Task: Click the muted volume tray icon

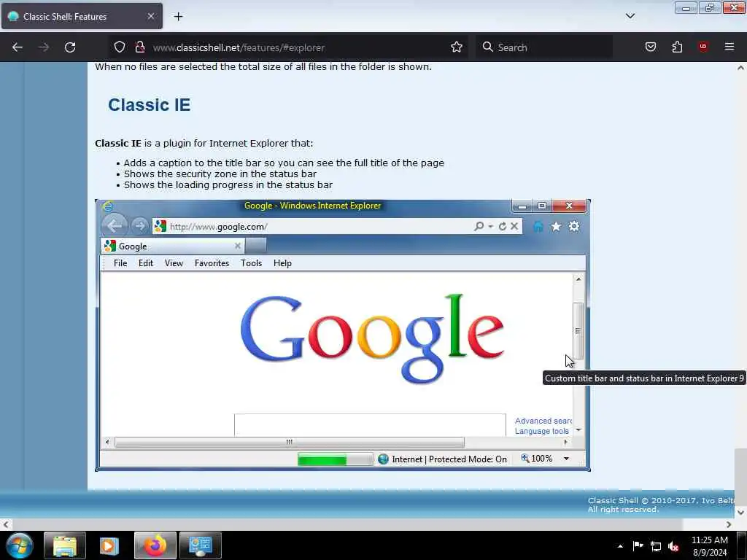Action: point(673,547)
